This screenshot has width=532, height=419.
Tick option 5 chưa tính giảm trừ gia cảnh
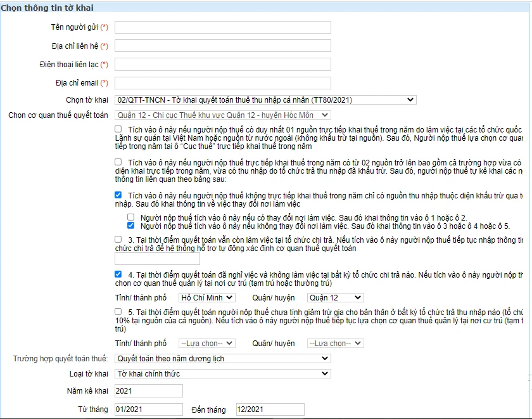pyautogui.click(x=118, y=312)
